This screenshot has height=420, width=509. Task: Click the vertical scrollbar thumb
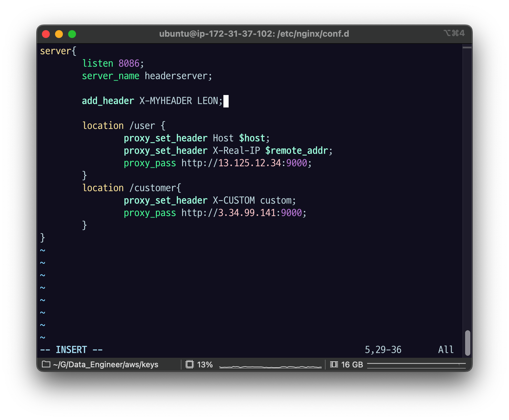(x=467, y=343)
